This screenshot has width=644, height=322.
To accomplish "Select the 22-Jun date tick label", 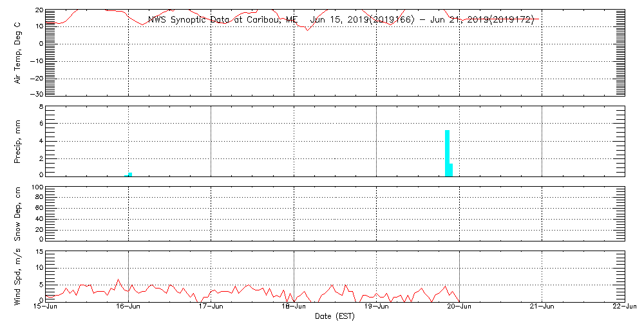I will pos(624,307).
